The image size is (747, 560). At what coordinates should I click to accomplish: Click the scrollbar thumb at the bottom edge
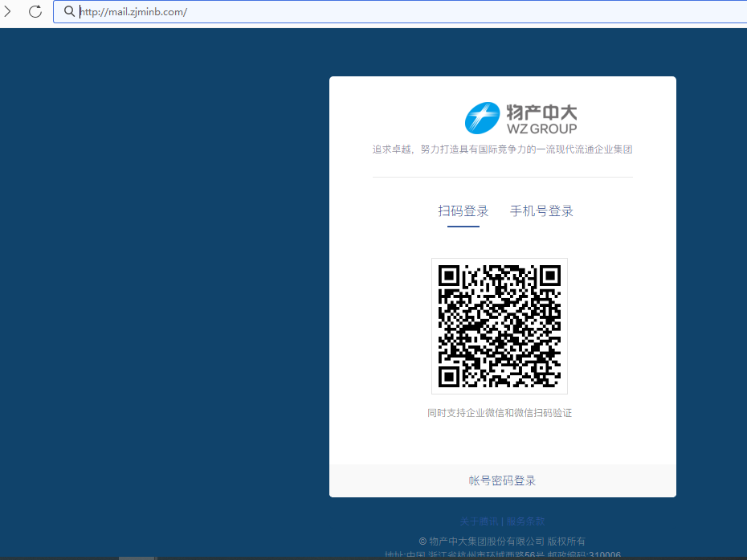(137, 557)
